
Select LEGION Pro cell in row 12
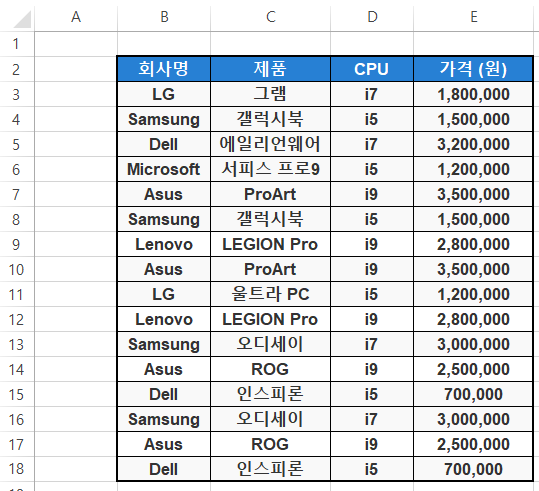point(270,319)
